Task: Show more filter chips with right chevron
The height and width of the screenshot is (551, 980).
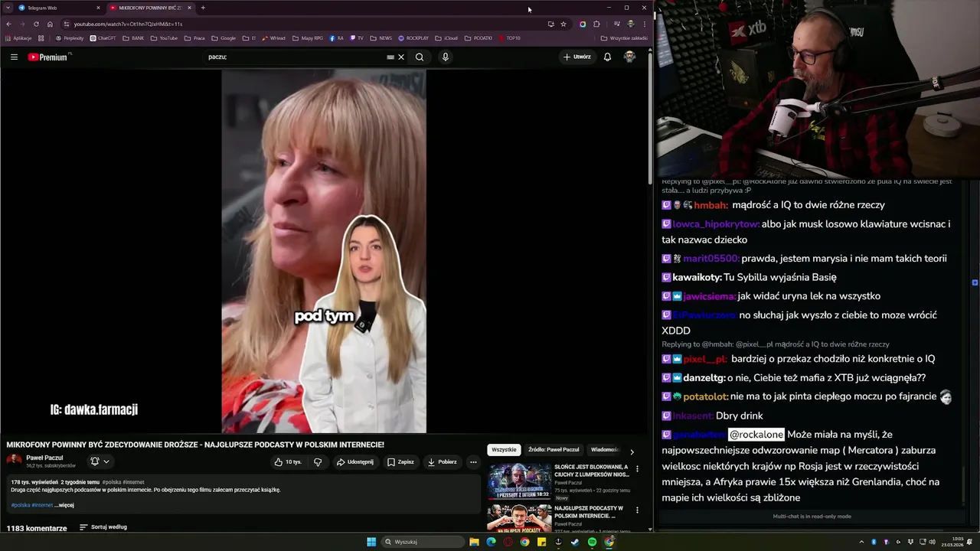Action: tap(632, 452)
